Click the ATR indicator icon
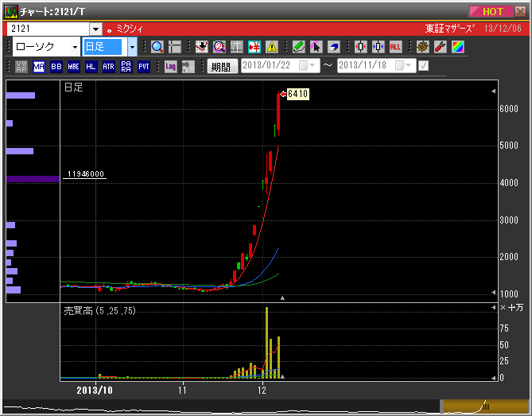This screenshot has width=532, height=416. (x=108, y=67)
